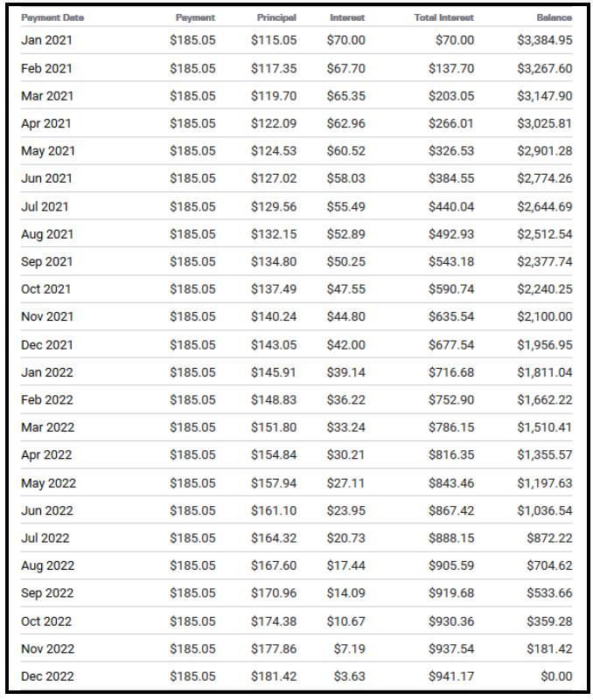Select the $3.63 interest cell
This screenshot has height=700, width=593.
(350, 676)
